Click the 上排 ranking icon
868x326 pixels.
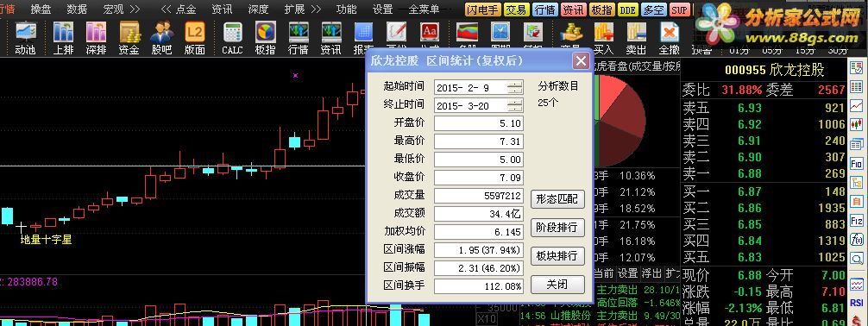click(63, 38)
